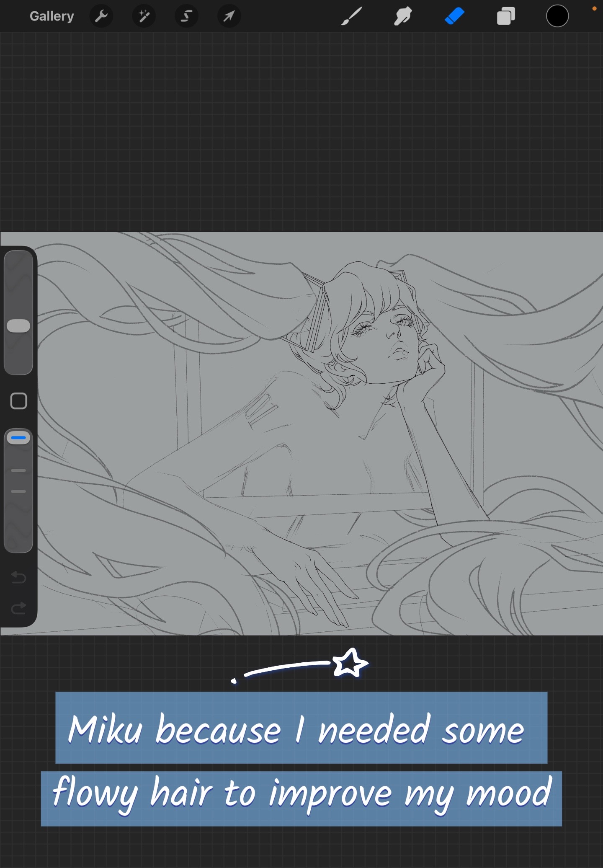Select the Smudge tool
This screenshot has height=868, width=603.
click(x=403, y=16)
